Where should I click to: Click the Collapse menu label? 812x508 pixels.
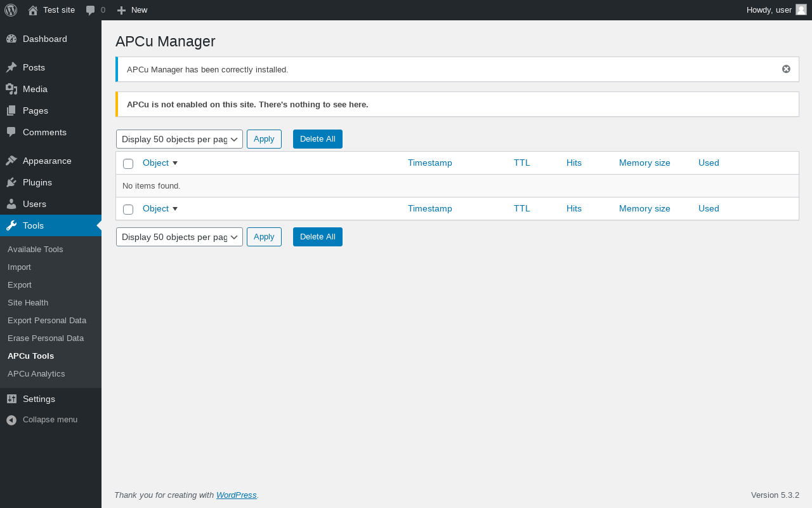coord(50,420)
